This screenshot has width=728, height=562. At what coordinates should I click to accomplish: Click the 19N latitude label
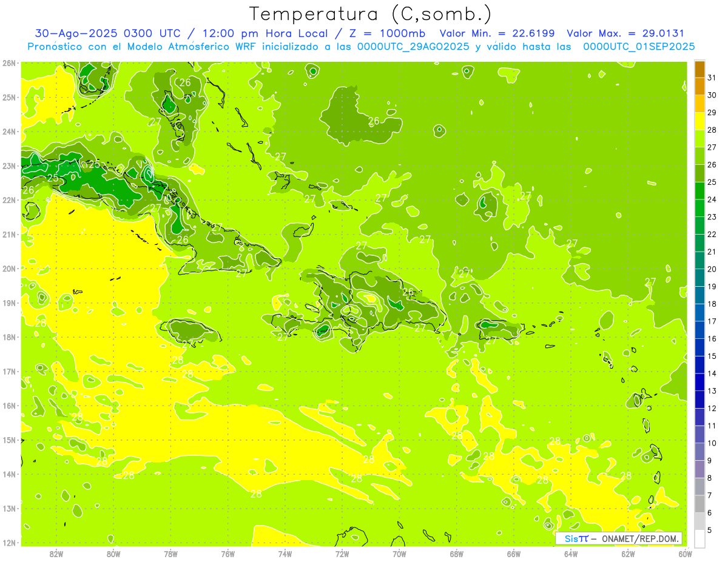click(x=9, y=303)
